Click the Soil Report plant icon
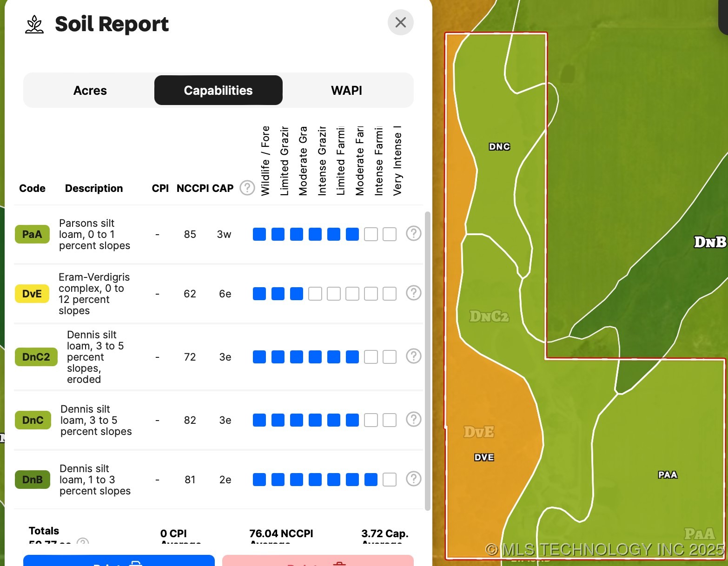This screenshot has height=566, width=728. [x=34, y=24]
